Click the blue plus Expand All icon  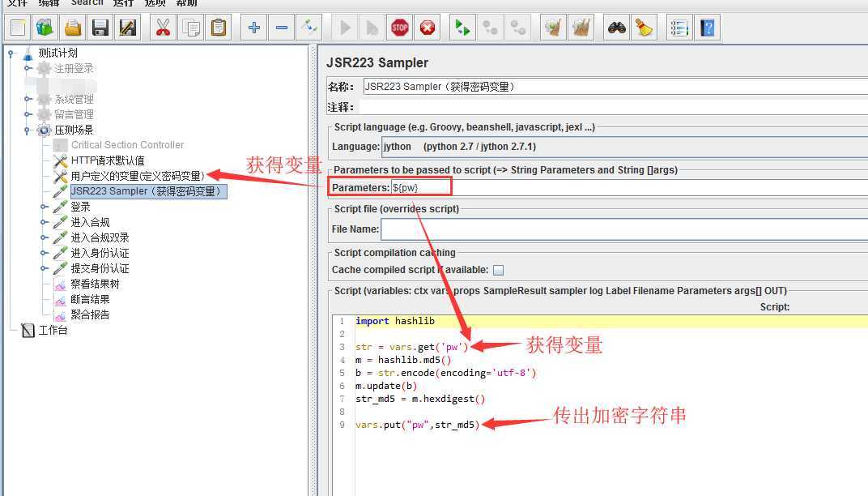tap(254, 28)
